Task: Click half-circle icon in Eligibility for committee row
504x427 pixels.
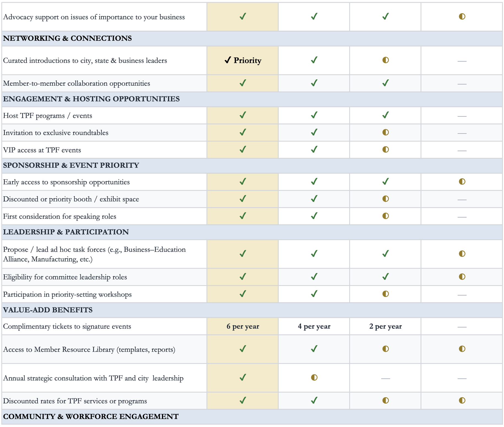Action: point(462,277)
